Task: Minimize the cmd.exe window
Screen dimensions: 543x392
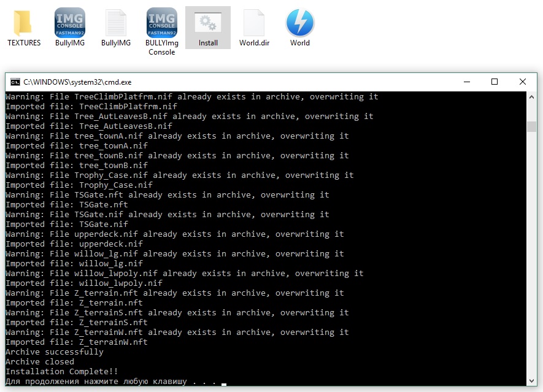Action: 467,82
